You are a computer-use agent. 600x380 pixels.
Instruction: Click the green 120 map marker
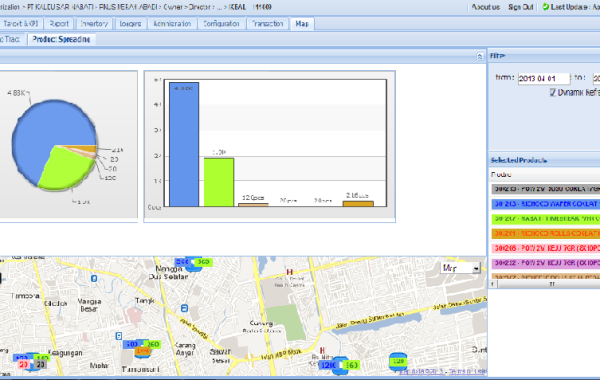coord(398,361)
